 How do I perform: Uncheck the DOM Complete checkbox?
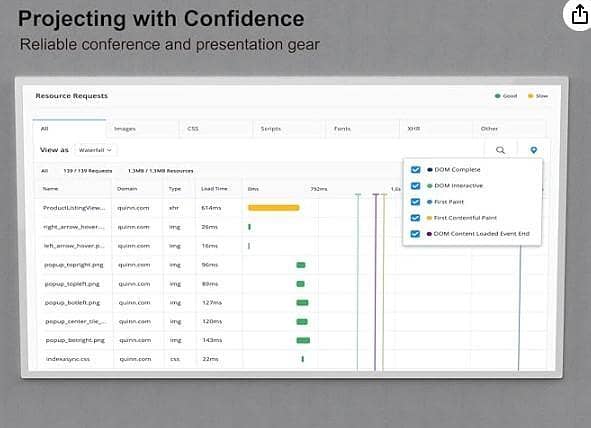pyautogui.click(x=415, y=170)
